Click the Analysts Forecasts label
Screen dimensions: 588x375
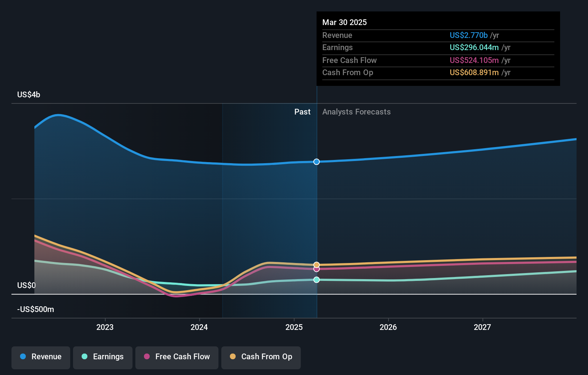pos(356,112)
